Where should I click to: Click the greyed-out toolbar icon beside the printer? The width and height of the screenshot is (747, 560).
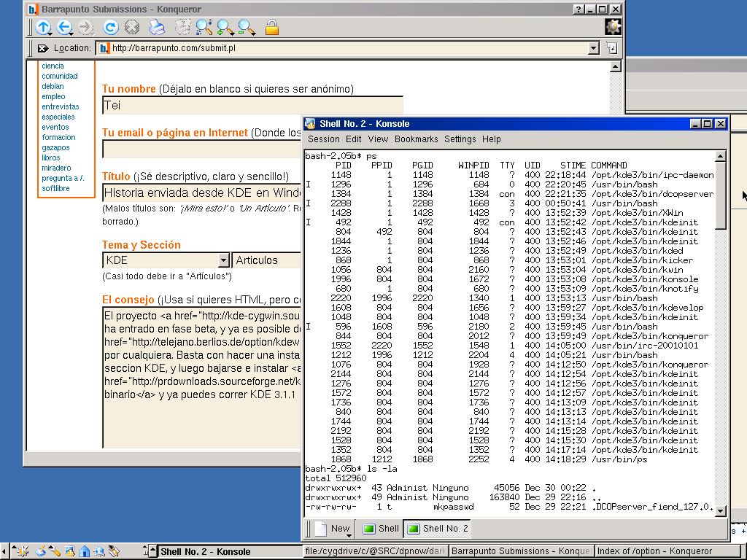pyautogui.click(x=183, y=27)
